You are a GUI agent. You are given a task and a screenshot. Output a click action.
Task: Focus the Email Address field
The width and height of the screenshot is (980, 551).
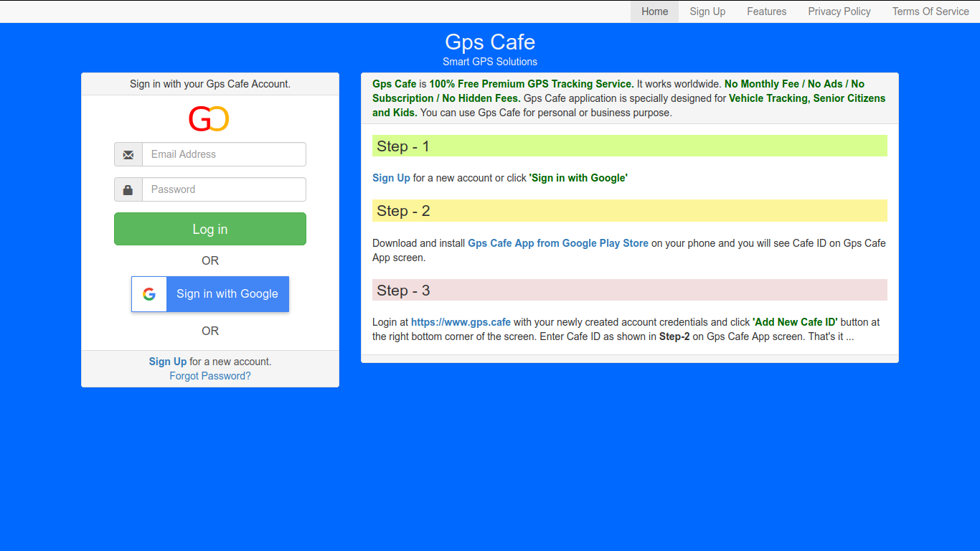pyautogui.click(x=224, y=154)
